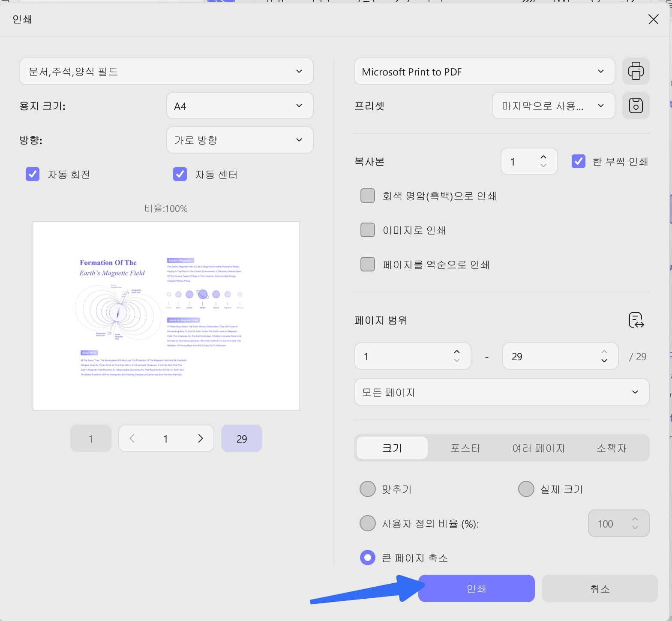The height and width of the screenshot is (621, 672).
Task: Open 용지 크기 A4 dropdown
Action: coord(240,106)
